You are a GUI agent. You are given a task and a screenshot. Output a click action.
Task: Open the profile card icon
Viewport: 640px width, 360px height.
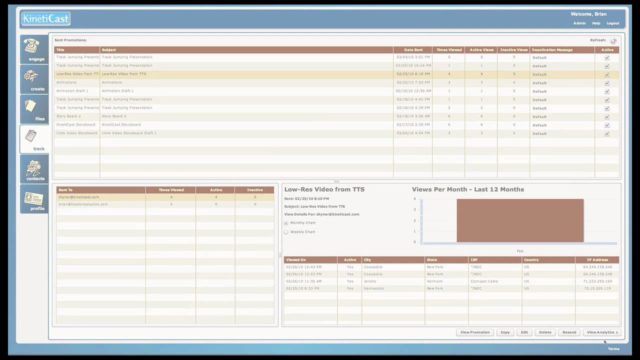click(34, 199)
